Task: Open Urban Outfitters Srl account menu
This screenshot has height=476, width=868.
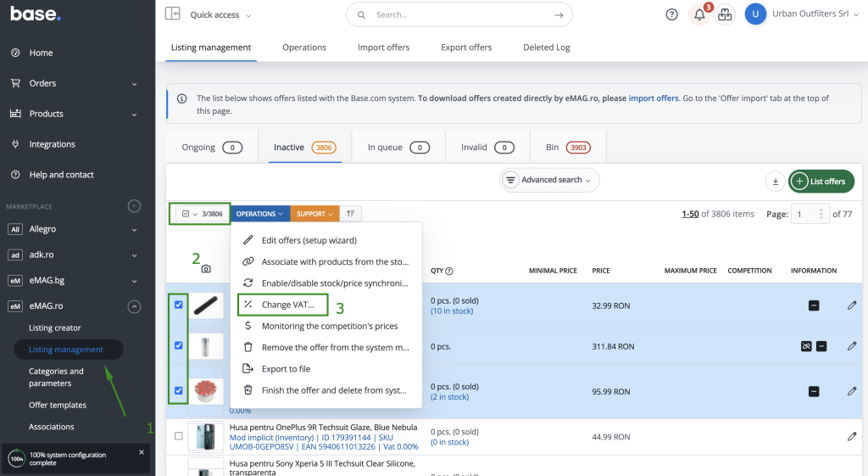Action: (815, 14)
